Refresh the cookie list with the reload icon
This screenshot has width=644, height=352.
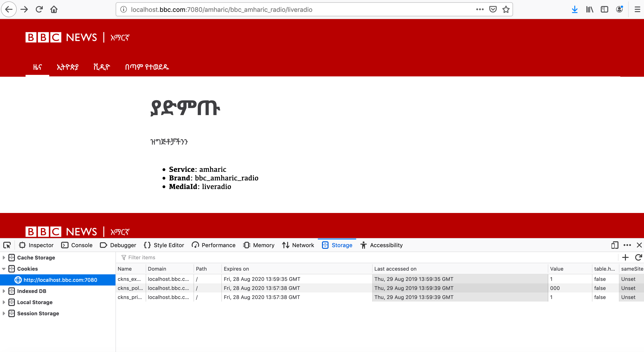pyautogui.click(x=638, y=257)
